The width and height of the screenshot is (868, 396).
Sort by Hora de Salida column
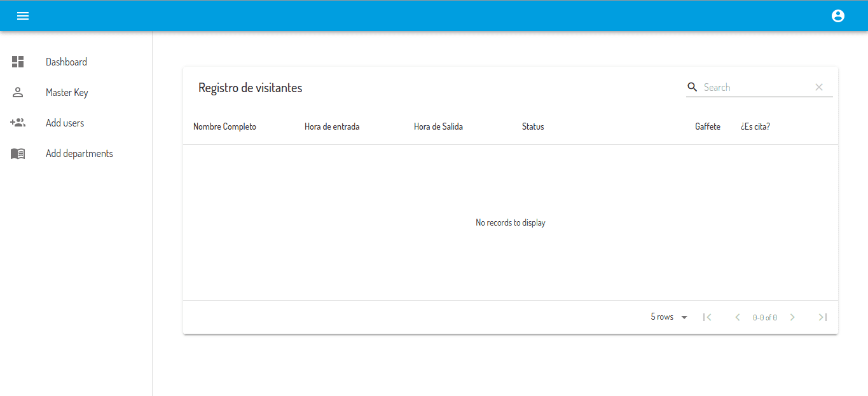(x=438, y=126)
